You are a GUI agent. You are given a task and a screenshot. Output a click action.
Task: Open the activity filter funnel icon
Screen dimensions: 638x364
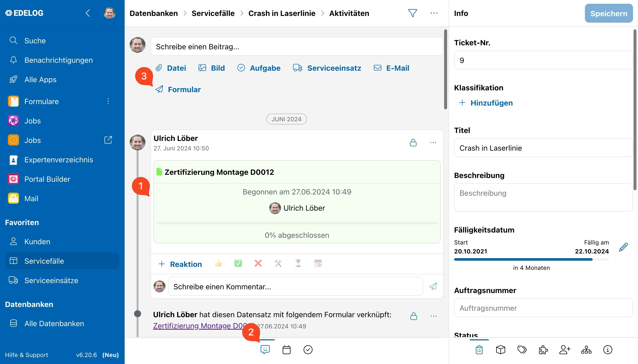point(412,13)
